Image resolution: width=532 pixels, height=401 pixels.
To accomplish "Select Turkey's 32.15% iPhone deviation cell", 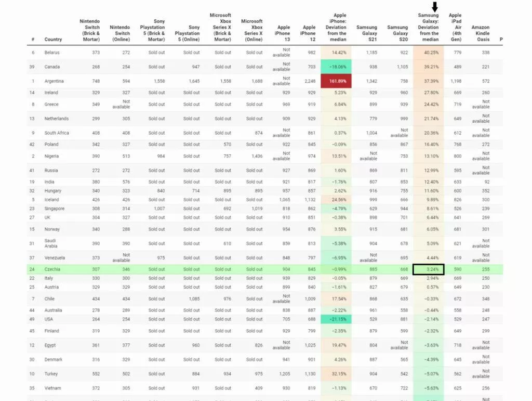I will click(x=336, y=374).
